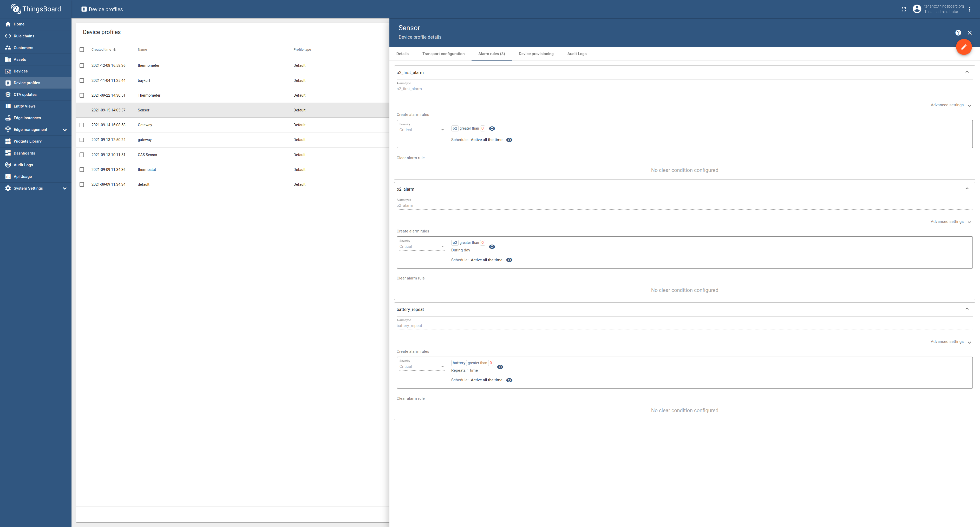Open Api Usage from the sidebar
Viewport: 980px width, 527px height.
22,176
